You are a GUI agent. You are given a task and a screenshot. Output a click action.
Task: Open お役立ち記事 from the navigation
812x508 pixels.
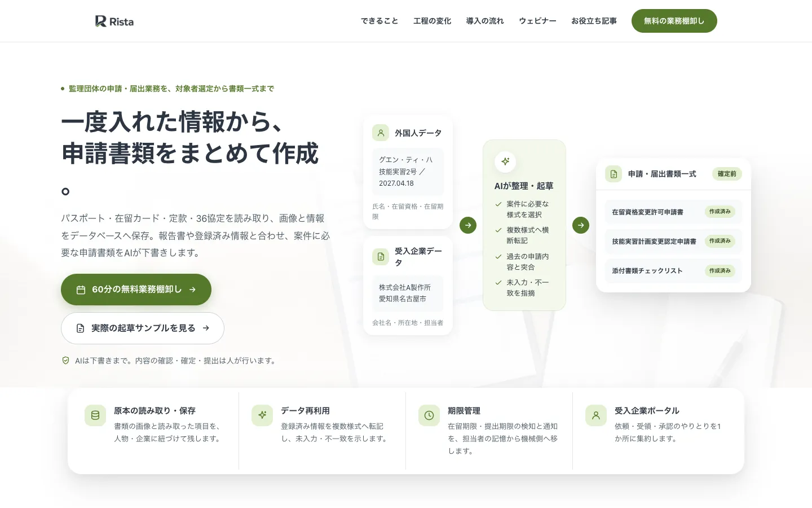(x=594, y=21)
